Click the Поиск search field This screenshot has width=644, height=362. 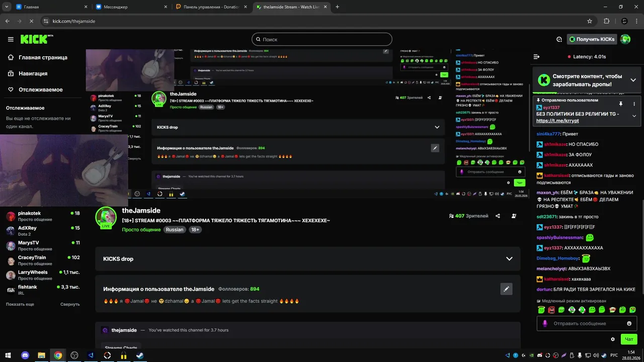click(322, 39)
